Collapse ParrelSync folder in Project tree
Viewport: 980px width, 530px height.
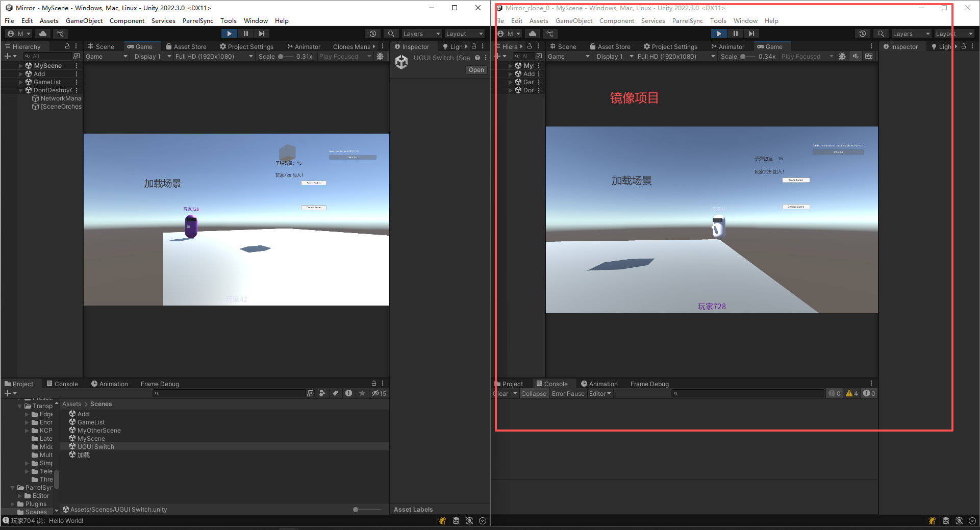pos(13,488)
